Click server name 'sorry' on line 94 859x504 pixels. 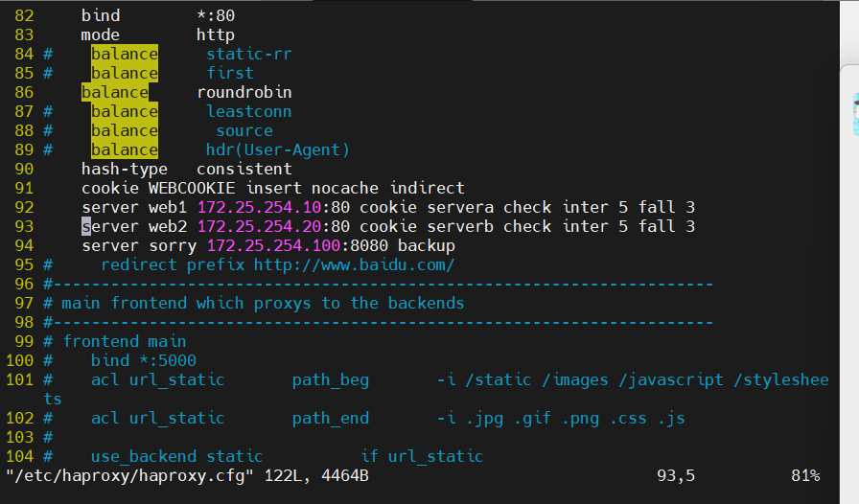pos(173,245)
